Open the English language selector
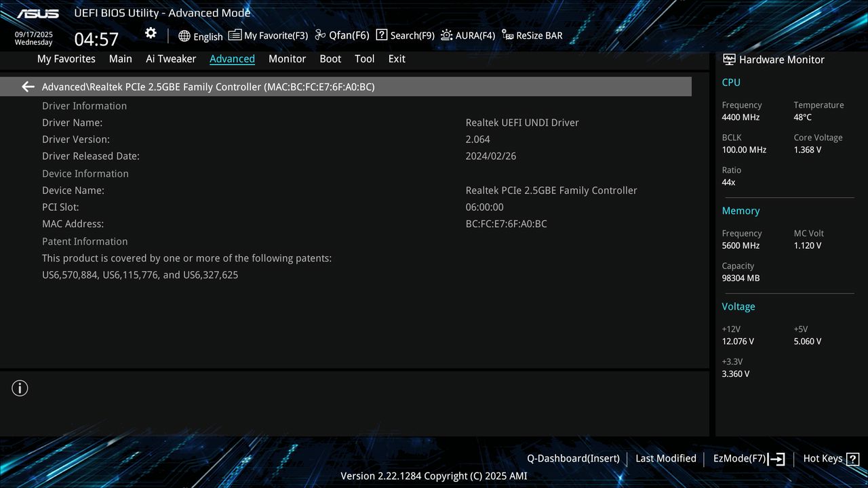This screenshot has width=868, height=488. [x=201, y=36]
